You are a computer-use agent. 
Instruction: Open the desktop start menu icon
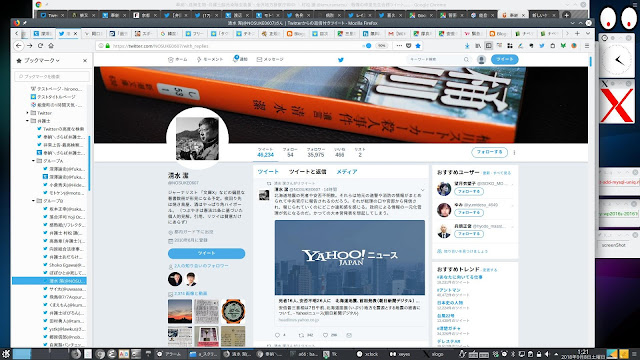[x=6, y=354]
